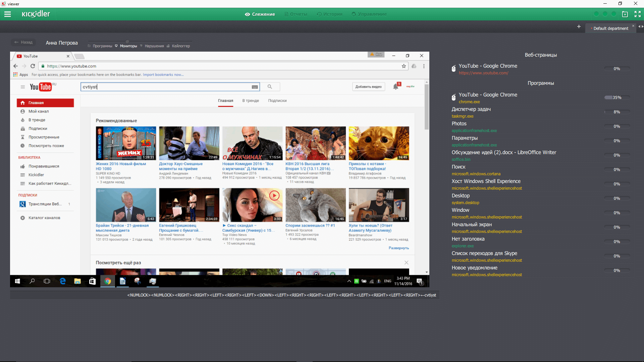Viewport: 644px width, 362px height.
Task: Navigate to История history section
Action: pos(331,14)
